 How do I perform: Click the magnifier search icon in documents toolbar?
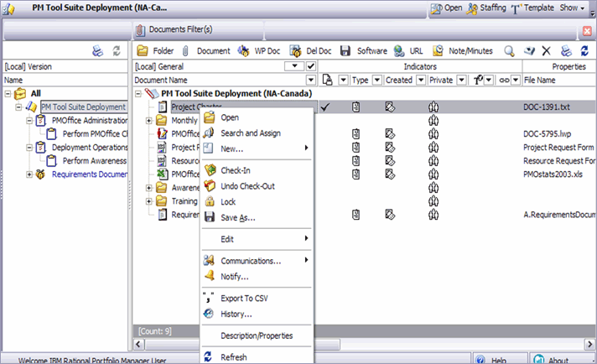509,50
